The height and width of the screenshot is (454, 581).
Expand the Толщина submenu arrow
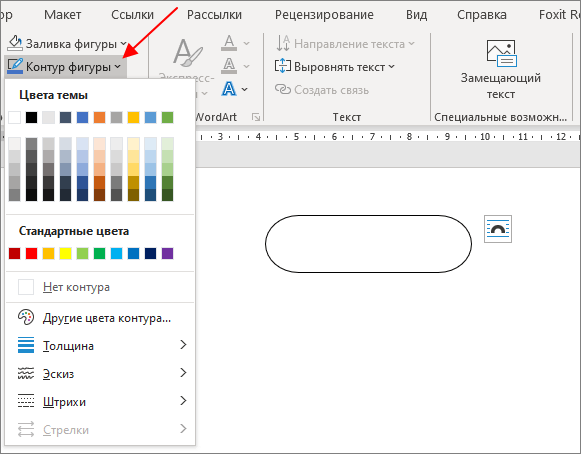[183, 345]
